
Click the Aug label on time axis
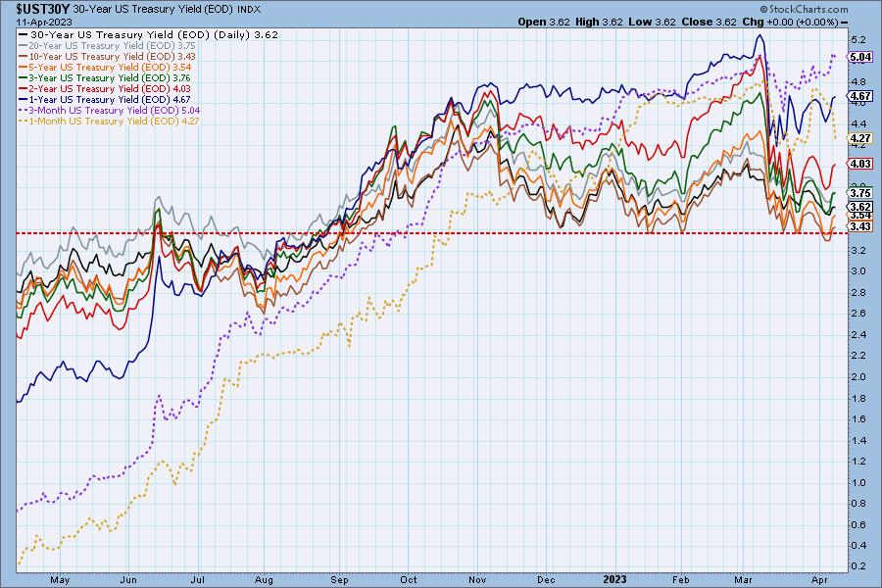click(264, 579)
